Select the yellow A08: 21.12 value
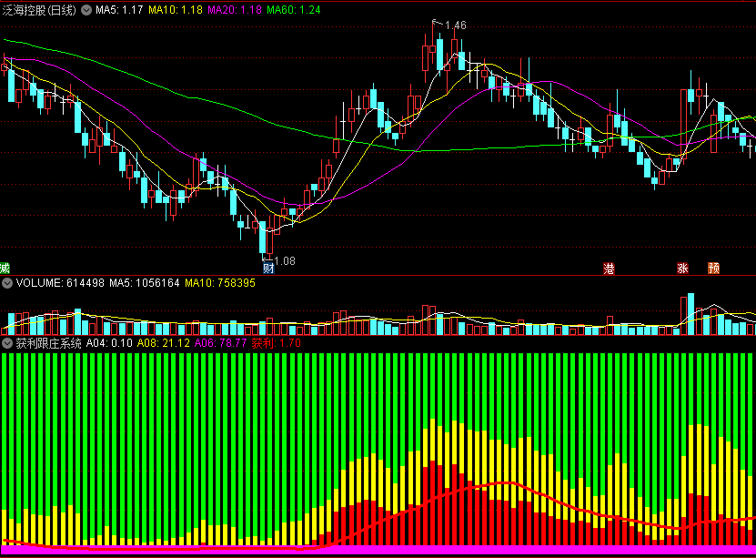The height and width of the screenshot is (558, 756). point(164,343)
